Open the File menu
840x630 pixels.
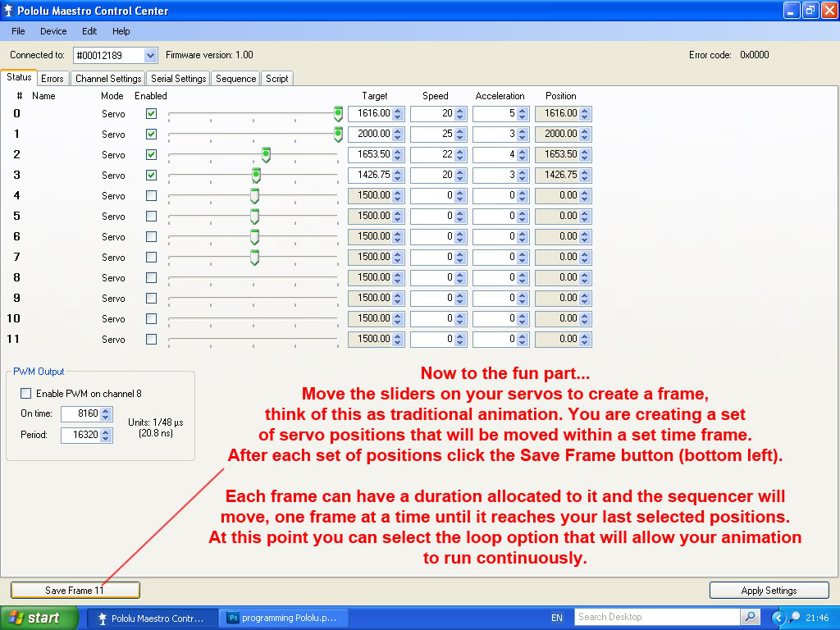pos(18,31)
